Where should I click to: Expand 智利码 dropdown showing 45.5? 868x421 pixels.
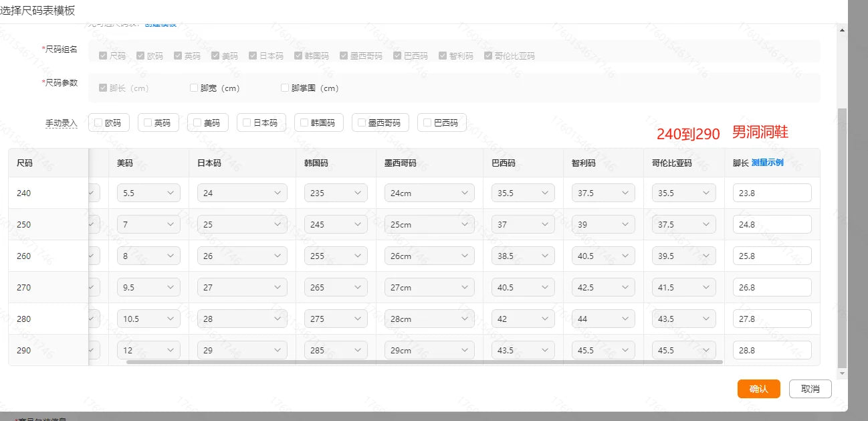pyautogui.click(x=603, y=350)
